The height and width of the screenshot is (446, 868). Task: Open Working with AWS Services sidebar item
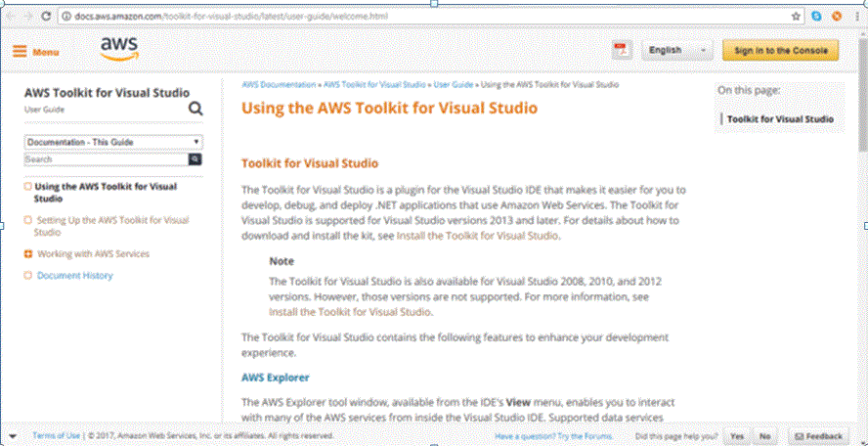point(93,253)
